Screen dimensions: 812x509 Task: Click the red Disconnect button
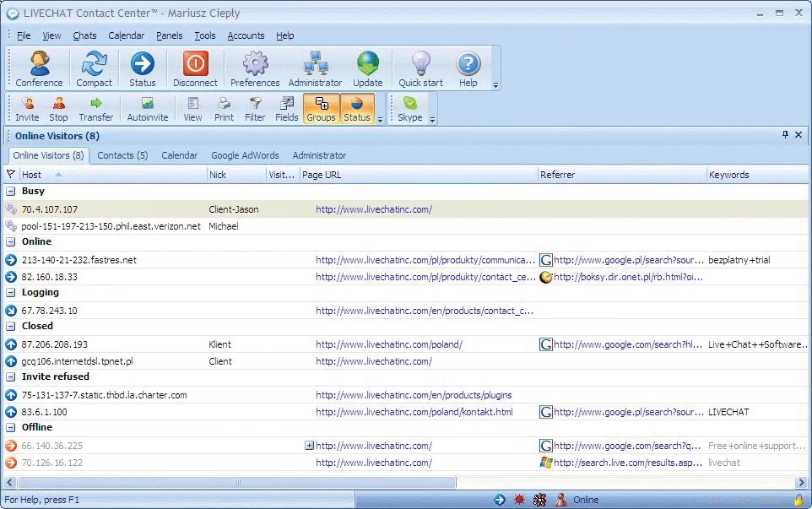click(195, 69)
